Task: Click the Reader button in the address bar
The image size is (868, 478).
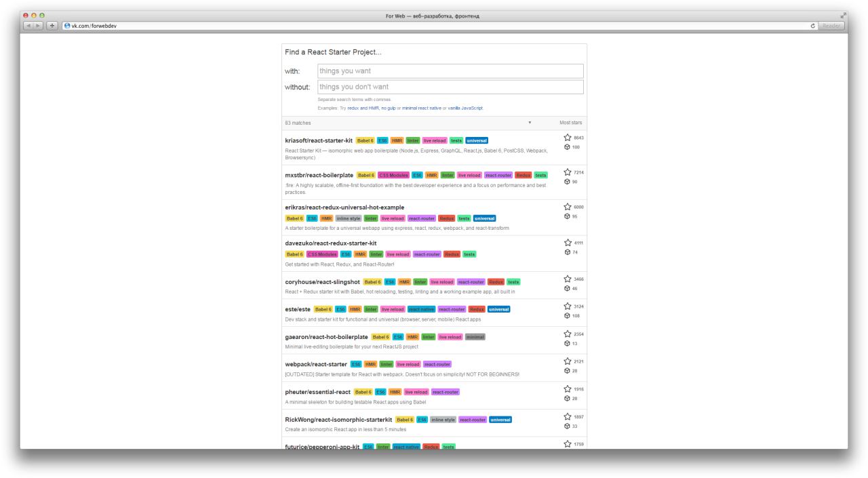Action: click(x=831, y=25)
